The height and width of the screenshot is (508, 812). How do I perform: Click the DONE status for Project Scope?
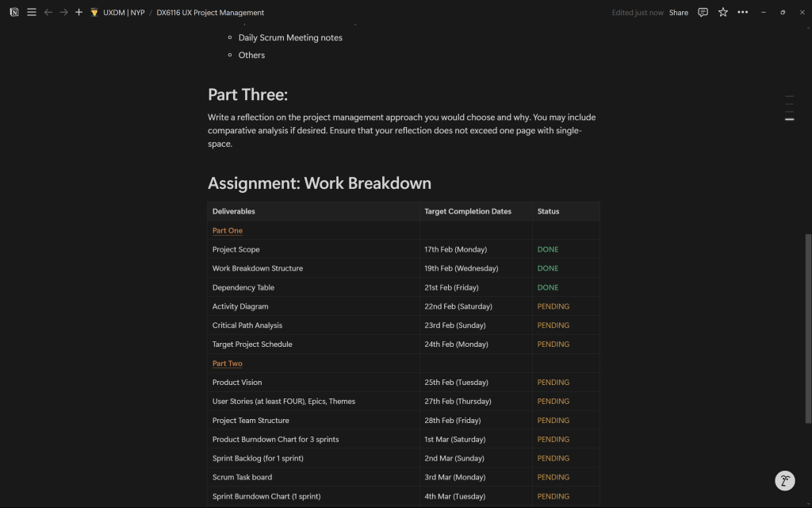pyautogui.click(x=548, y=249)
